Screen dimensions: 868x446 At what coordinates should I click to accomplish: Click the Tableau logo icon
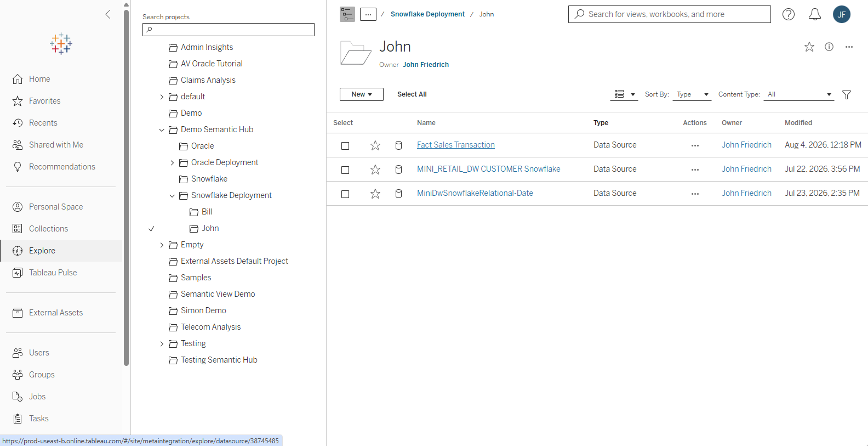(61, 44)
